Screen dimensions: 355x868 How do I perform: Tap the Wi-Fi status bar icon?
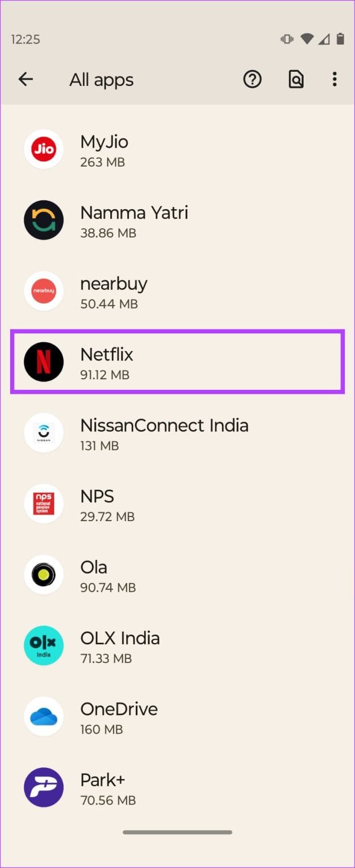pyautogui.click(x=306, y=38)
